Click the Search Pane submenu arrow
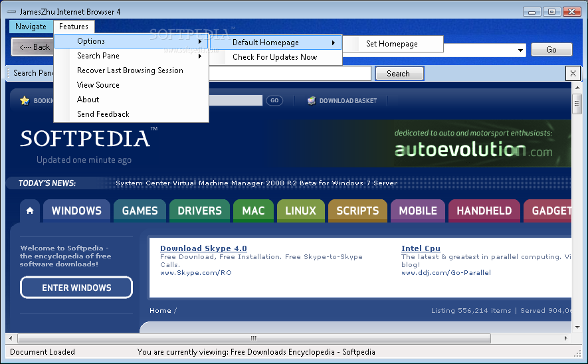Image resolution: width=588 pixels, height=364 pixels. pyautogui.click(x=200, y=56)
